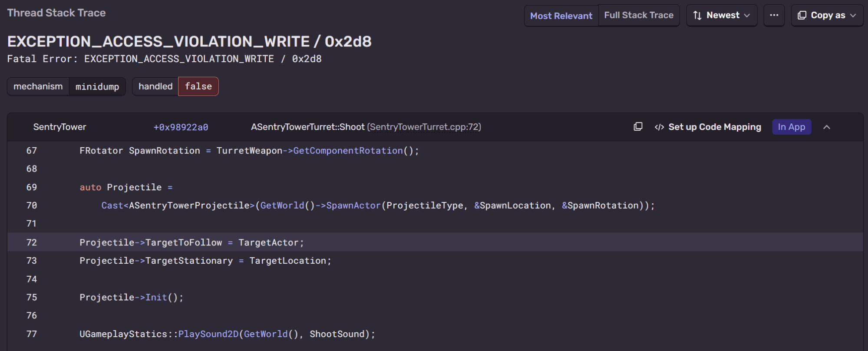Click the code mapping brackets icon
The image size is (868, 351).
pyautogui.click(x=659, y=127)
